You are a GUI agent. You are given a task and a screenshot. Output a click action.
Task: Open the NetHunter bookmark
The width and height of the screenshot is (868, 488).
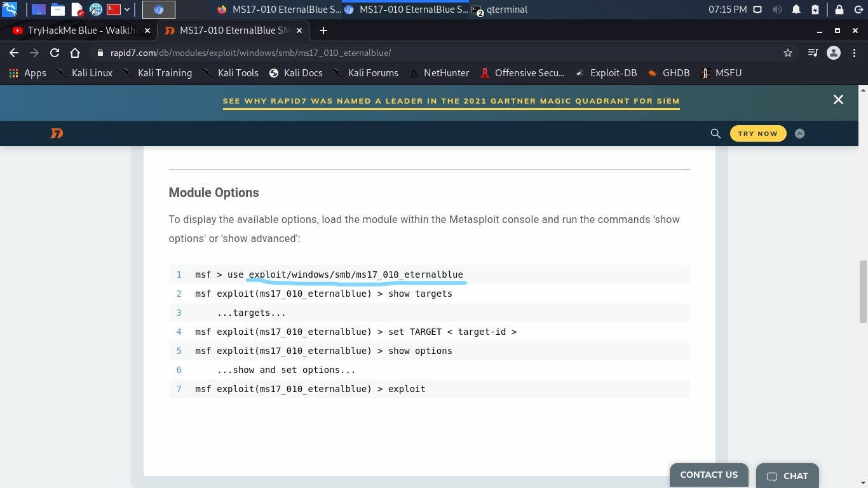coord(439,73)
